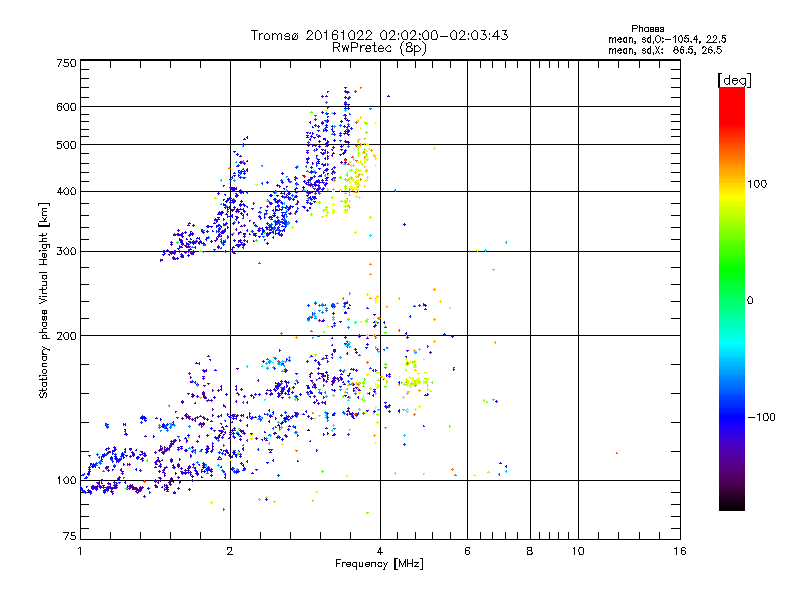Image resolution: width=800 pixels, height=600 pixels.
Task: Click the '-100' color bar tick label
Action: pos(762,417)
